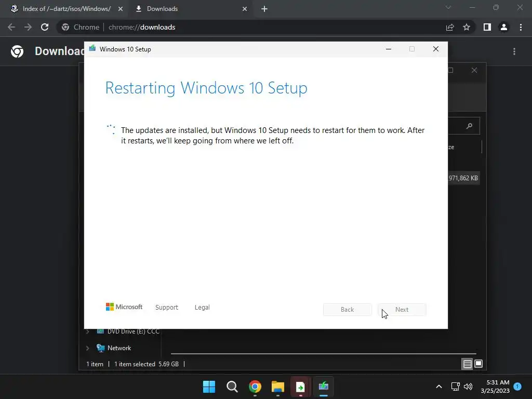Open the Windows Start menu
Image resolution: width=532 pixels, height=399 pixels.
click(x=209, y=387)
